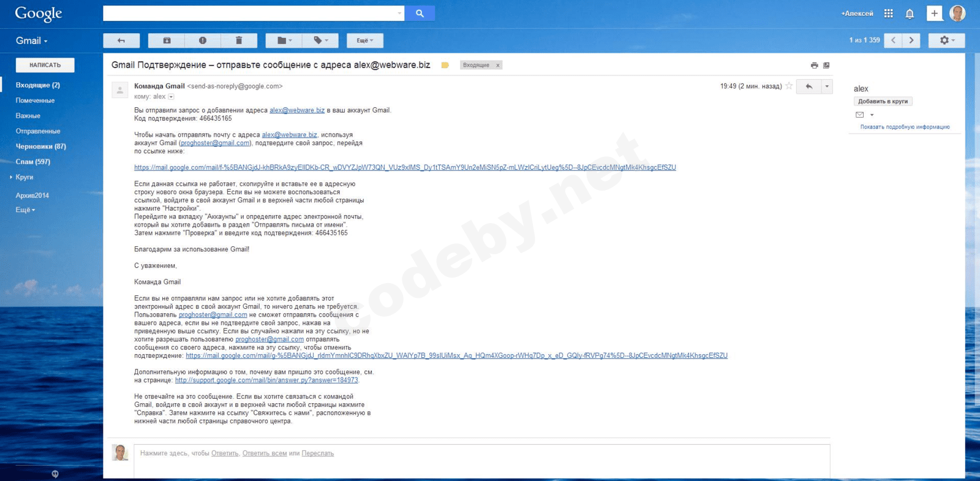Click Добавить в круги button
This screenshot has width=980, height=481.
(883, 101)
